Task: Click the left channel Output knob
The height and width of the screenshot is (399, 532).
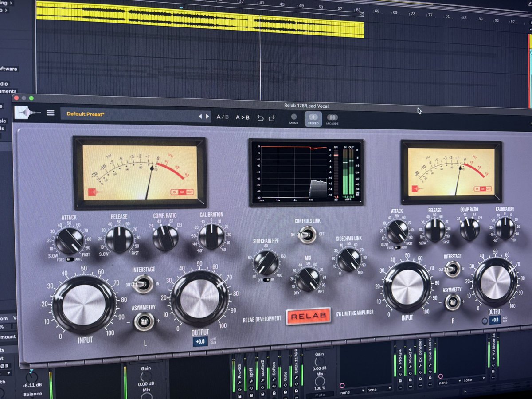Action: click(199, 298)
